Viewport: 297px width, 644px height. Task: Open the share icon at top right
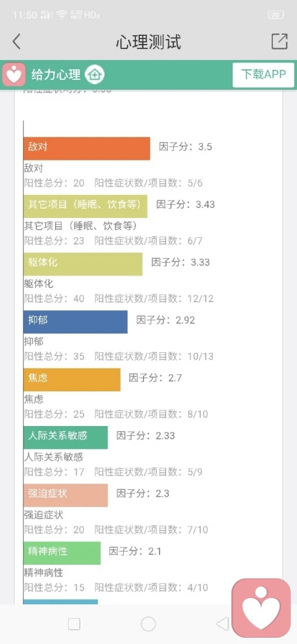pyautogui.click(x=279, y=41)
